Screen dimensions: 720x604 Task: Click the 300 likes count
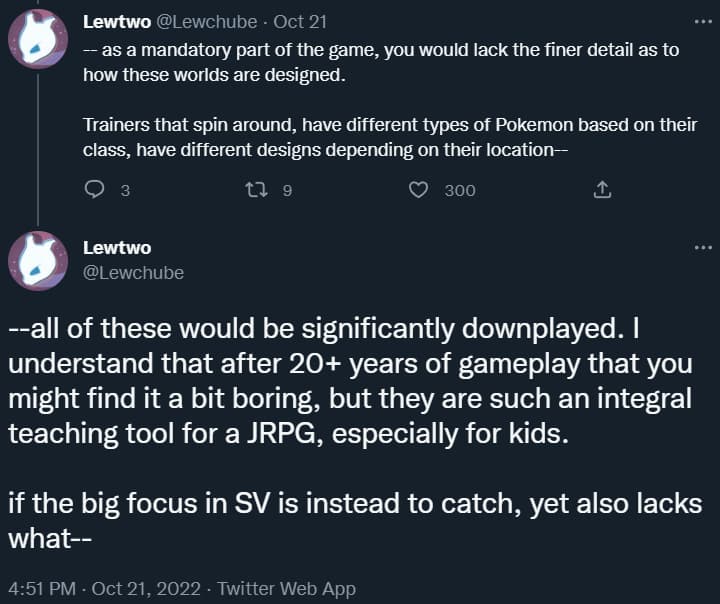coord(460,191)
